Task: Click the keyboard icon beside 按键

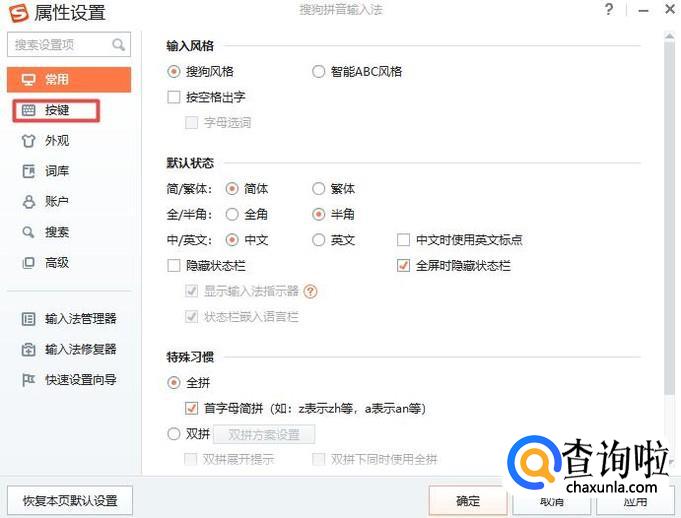Action: click(28, 110)
